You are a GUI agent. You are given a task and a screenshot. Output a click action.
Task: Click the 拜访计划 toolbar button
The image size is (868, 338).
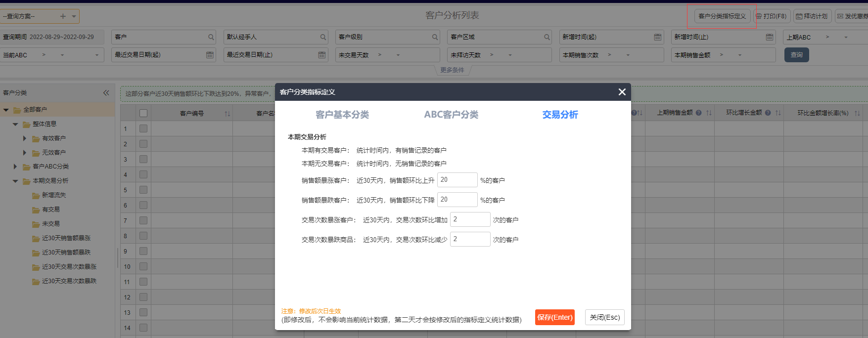coord(812,16)
